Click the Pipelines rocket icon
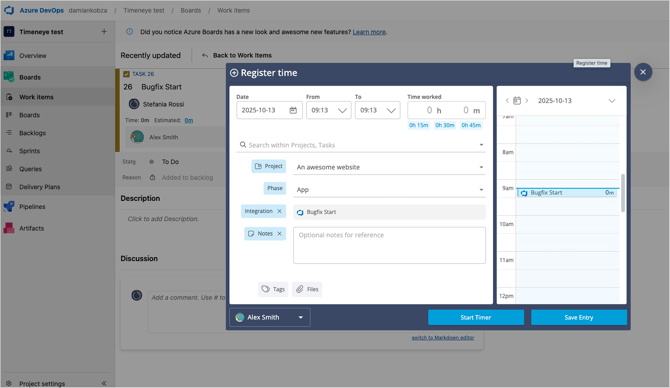The width and height of the screenshot is (670, 388). 9,206
